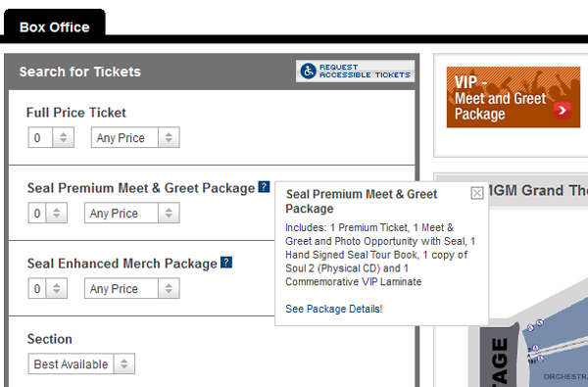Follow the See Package Details link
This screenshot has height=387, width=588.
click(334, 309)
